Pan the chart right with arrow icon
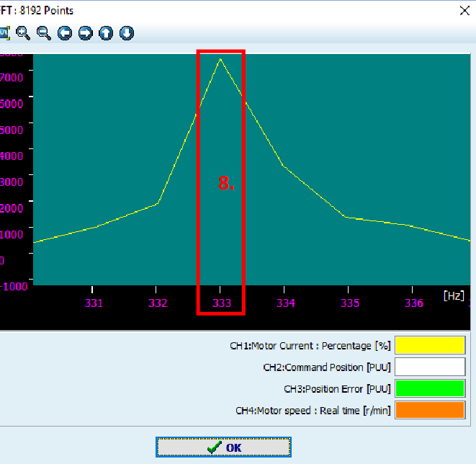 tap(86, 33)
